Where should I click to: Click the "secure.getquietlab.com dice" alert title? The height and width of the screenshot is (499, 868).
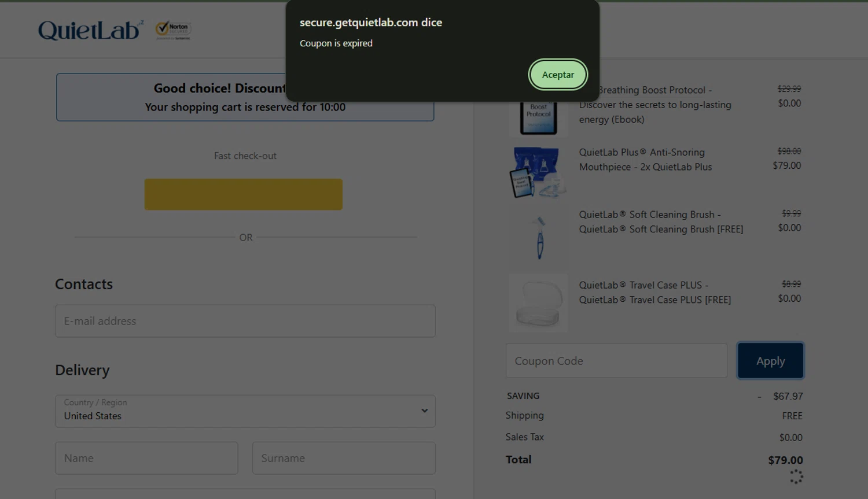(371, 23)
